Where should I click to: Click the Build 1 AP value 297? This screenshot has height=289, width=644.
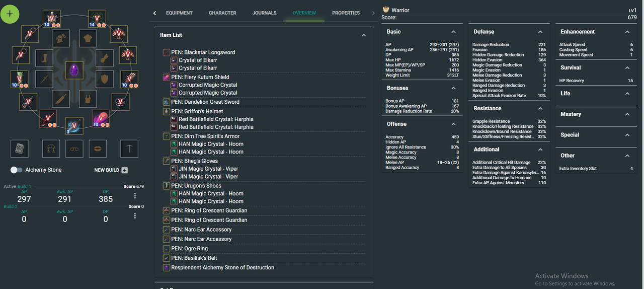24,199
